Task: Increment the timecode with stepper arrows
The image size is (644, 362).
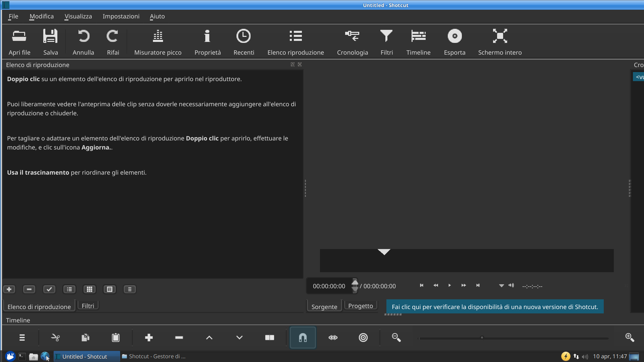Action: [355, 282]
